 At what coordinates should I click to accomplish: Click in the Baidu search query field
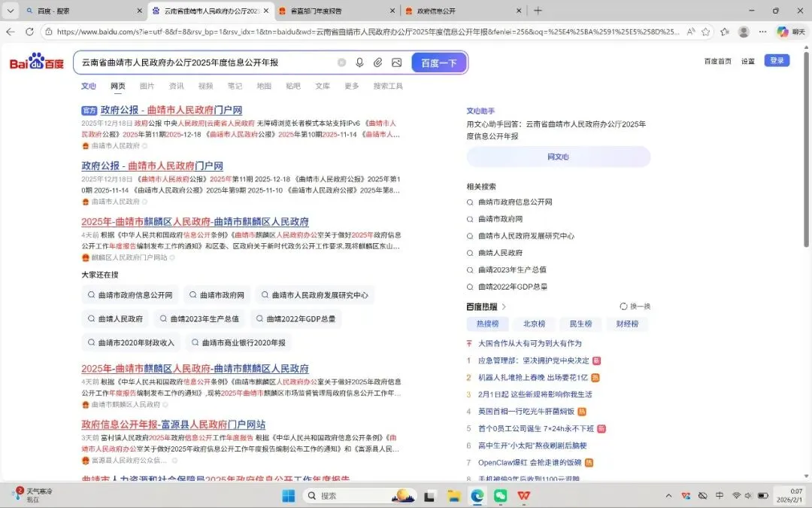208,62
